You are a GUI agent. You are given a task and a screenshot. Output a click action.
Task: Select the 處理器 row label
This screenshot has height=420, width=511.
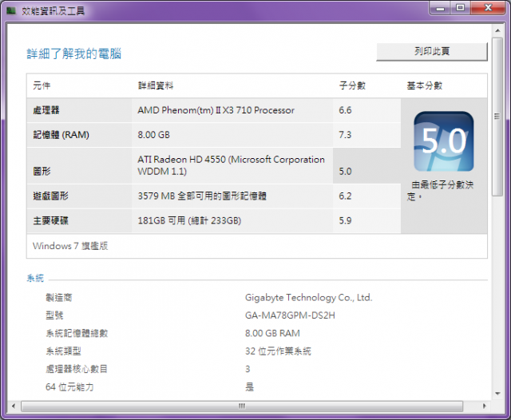46,110
